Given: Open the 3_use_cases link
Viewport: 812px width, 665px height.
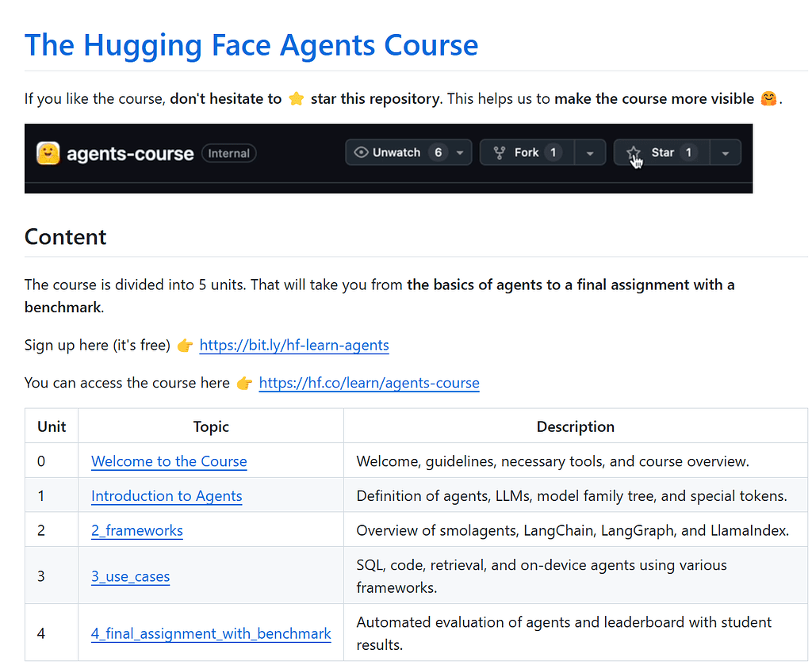Looking at the screenshot, I should pyautogui.click(x=131, y=576).
